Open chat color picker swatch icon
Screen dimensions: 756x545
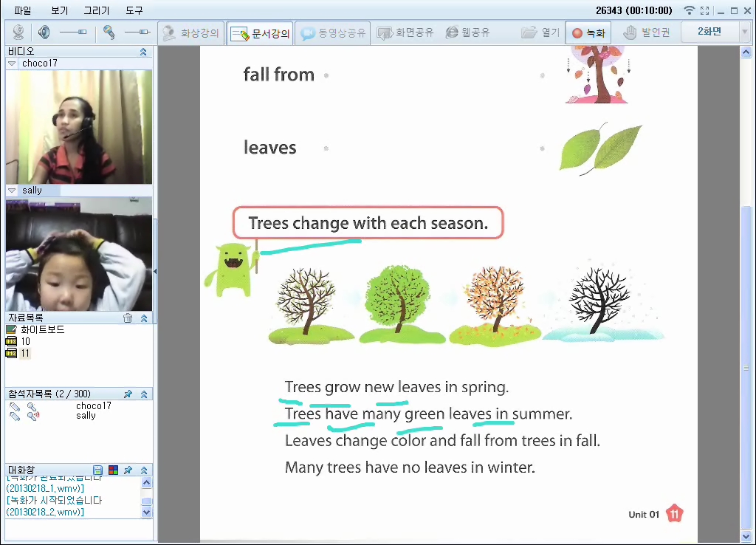click(112, 470)
